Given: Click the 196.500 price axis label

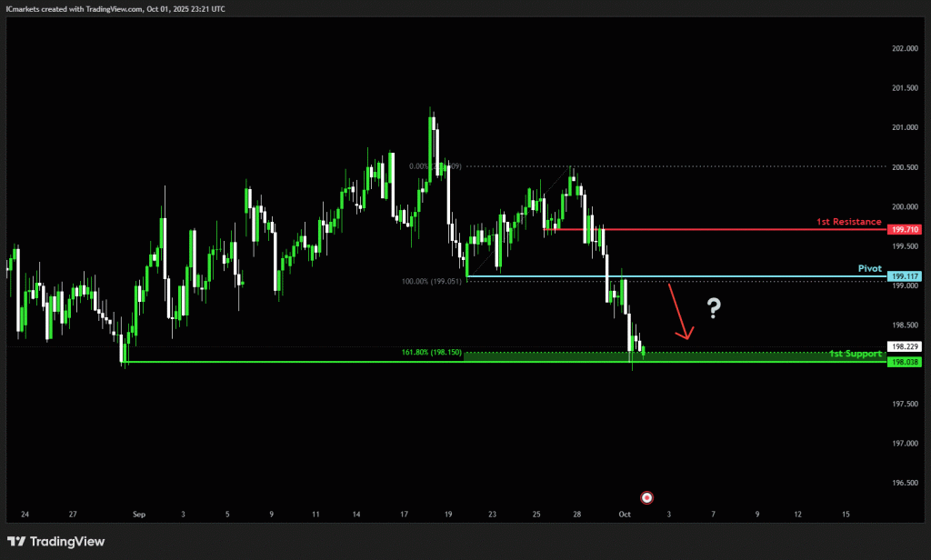Looking at the screenshot, I should tap(903, 483).
